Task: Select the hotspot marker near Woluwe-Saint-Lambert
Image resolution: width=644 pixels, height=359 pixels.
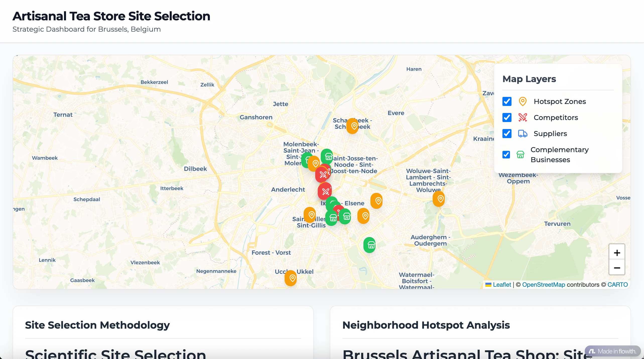Action: [x=439, y=199]
